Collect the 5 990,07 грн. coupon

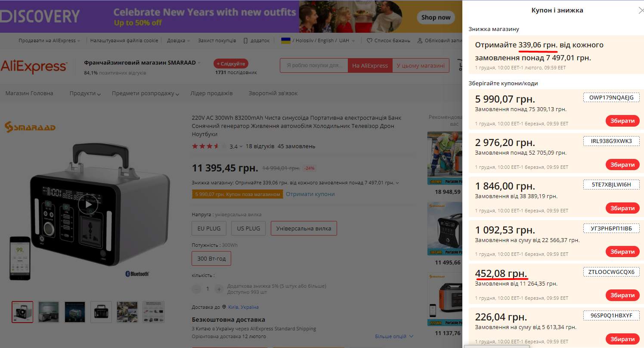pyautogui.click(x=622, y=121)
